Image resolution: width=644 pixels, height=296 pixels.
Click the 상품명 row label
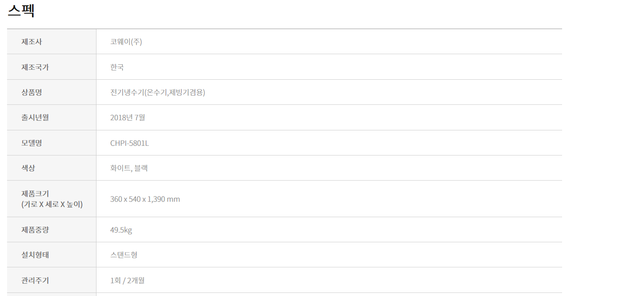click(x=32, y=92)
